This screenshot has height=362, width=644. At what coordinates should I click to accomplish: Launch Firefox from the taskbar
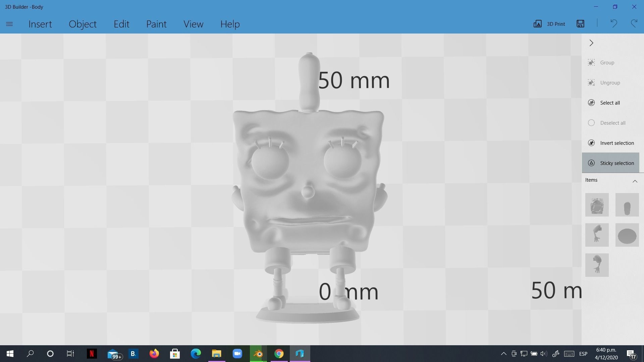[x=154, y=354]
